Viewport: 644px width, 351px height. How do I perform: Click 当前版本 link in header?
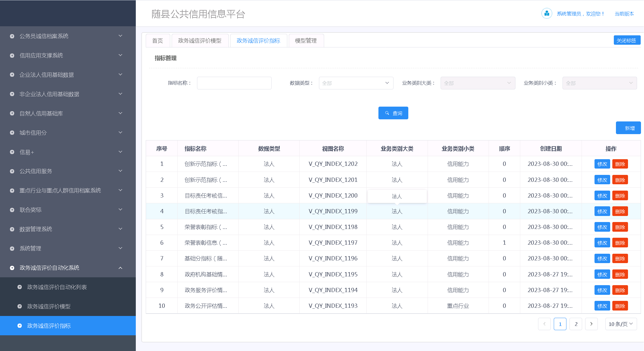point(624,14)
